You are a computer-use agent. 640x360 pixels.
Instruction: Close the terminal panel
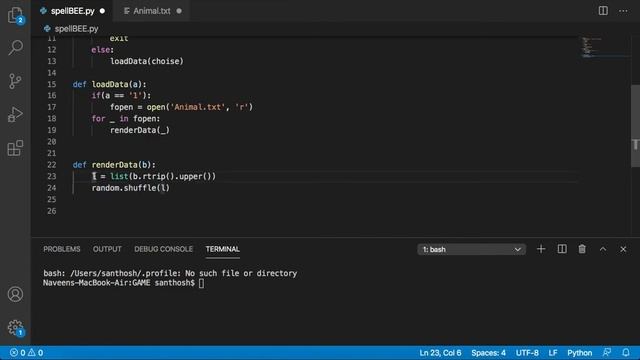(623, 249)
